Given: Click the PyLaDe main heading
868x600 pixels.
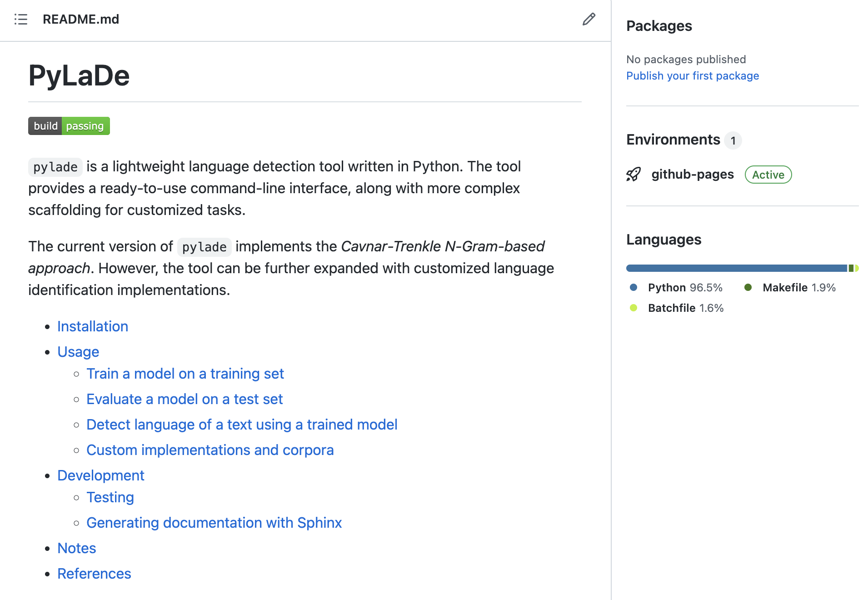Looking at the screenshot, I should (79, 75).
